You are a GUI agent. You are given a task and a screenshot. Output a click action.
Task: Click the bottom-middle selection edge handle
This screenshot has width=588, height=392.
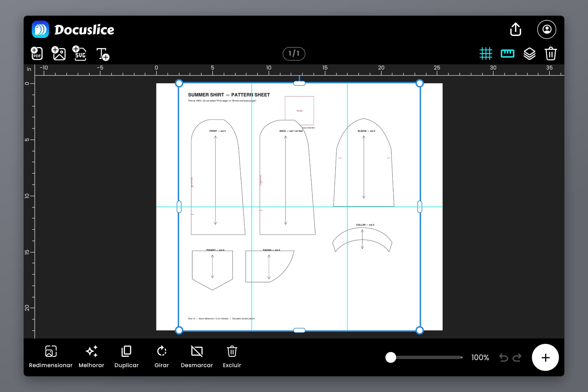coord(299,330)
